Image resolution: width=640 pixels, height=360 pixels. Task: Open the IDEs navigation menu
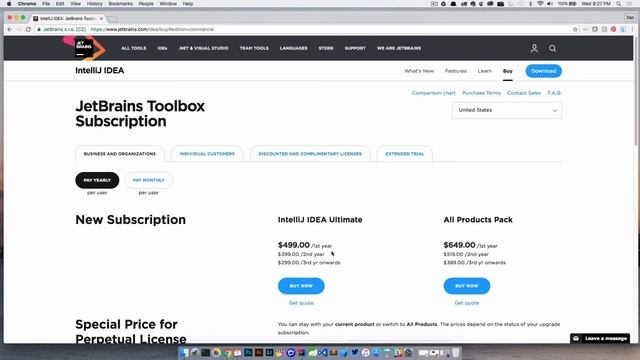pos(162,48)
